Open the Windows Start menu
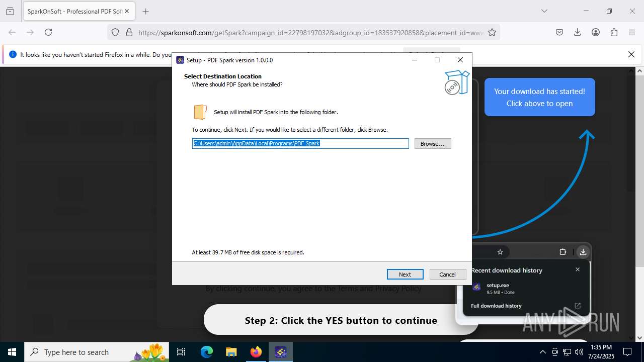The image size is (644, 362). [x=12, y=352]
